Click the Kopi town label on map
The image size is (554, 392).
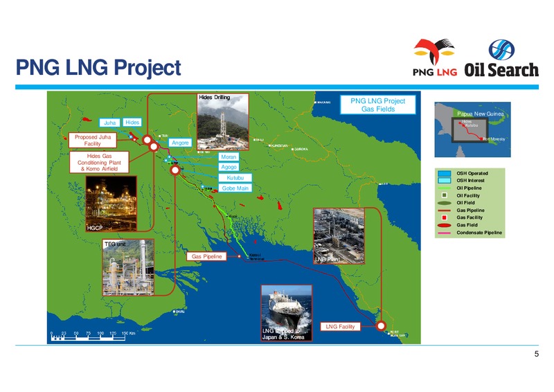pyautogui.click(x=233, y=216)
